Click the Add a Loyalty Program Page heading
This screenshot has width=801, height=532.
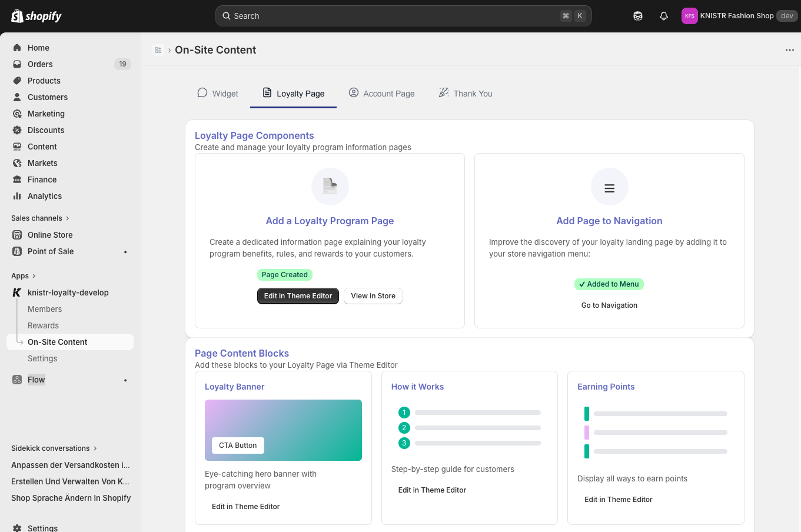pos(330,221)
